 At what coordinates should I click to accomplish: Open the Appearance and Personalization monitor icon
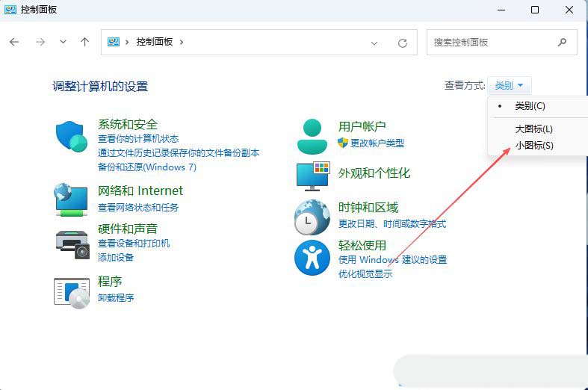[x=313, y=176]
